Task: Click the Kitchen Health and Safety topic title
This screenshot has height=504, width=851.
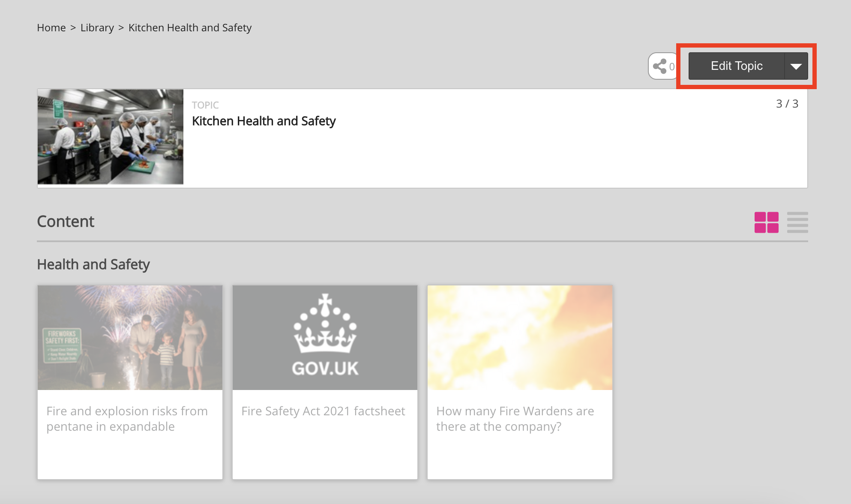Action: pos(264,121)
